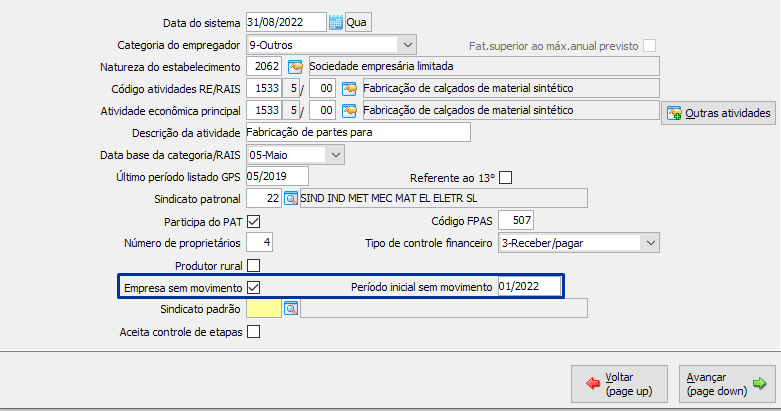Advance with Avançar (page down)

point(727,384)
